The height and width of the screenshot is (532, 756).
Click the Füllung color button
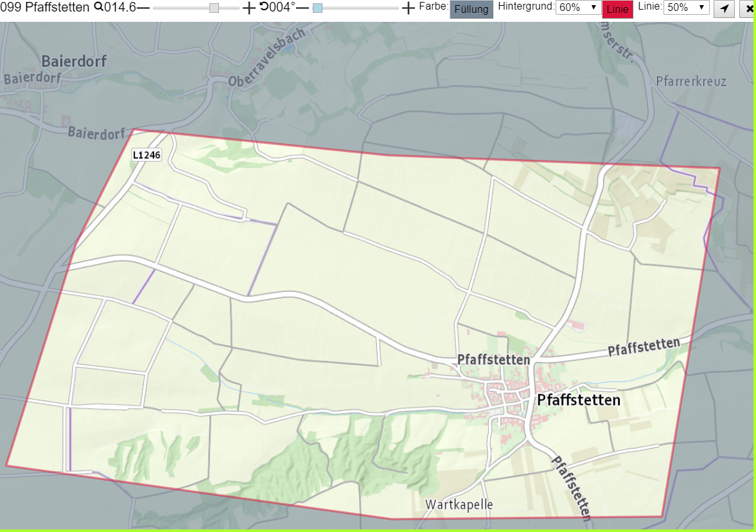[x=471, y=9]
